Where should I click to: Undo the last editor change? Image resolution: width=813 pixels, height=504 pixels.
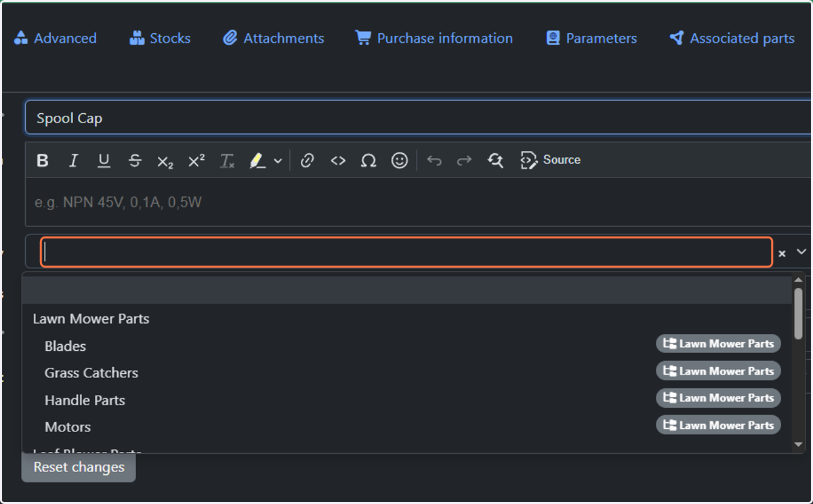click(434, 161)
